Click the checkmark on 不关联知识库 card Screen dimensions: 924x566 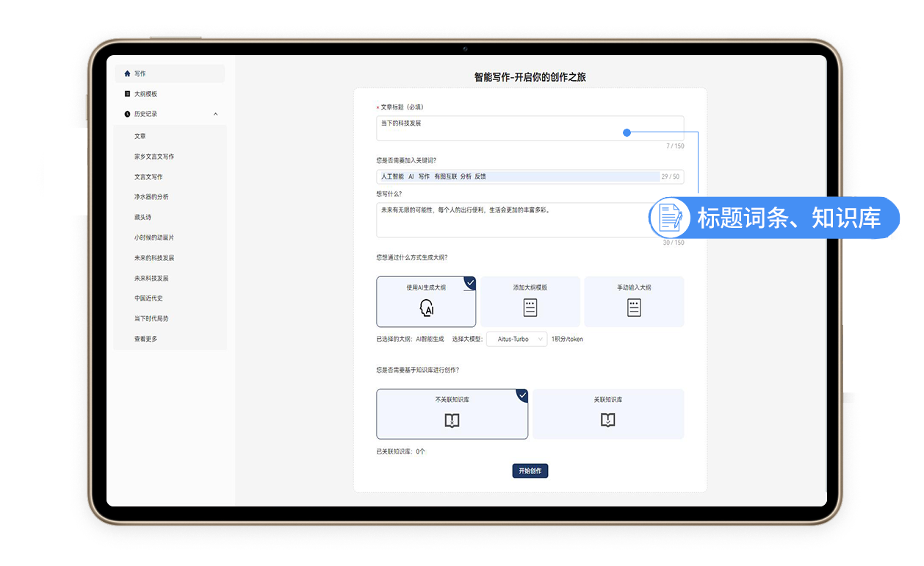tap(523, 395)
